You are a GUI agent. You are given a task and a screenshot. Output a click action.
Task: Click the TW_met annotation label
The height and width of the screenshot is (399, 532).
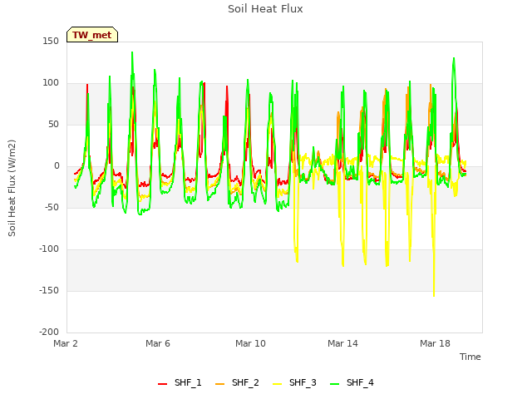point(92,35)
